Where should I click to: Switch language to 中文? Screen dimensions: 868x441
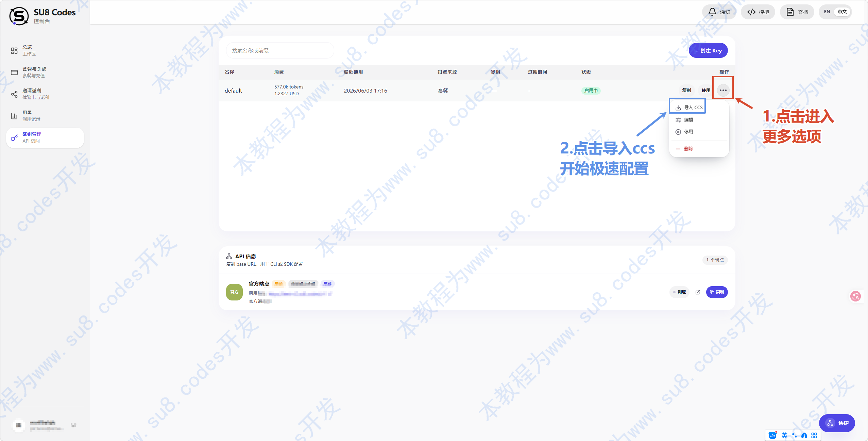point(842,12)
